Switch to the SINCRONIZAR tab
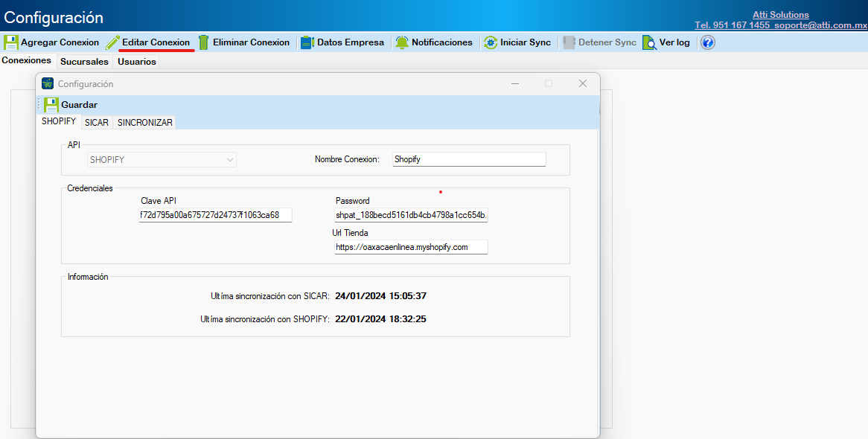Viewport: 868px width, 439px height. [145, 122]
